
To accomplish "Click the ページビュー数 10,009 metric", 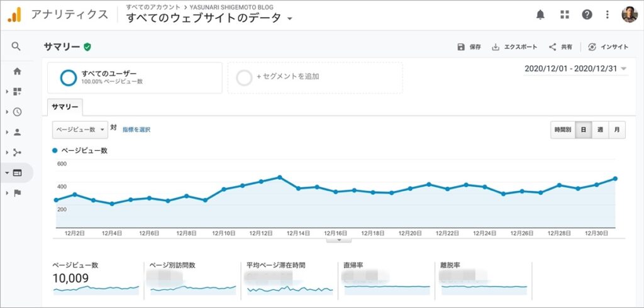I will pyautogui.click(x=70, y=278).
